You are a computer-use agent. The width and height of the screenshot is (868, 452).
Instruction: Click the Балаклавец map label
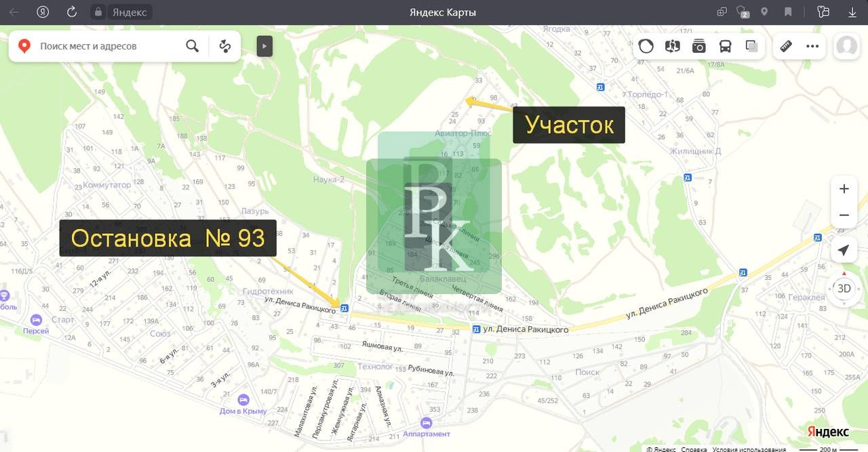point(443,279)
